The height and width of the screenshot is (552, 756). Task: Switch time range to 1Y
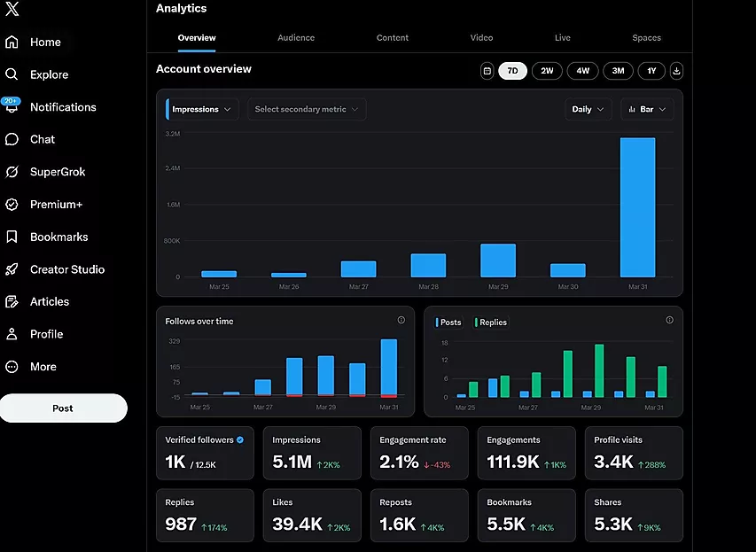pyautogui.click(x=651, y=71)
